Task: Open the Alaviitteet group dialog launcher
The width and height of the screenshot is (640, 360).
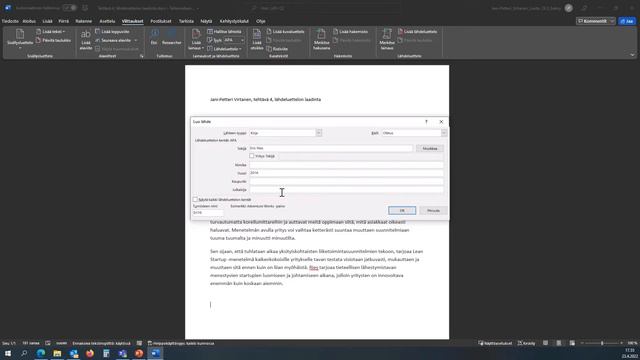Action: click(142, 56)
